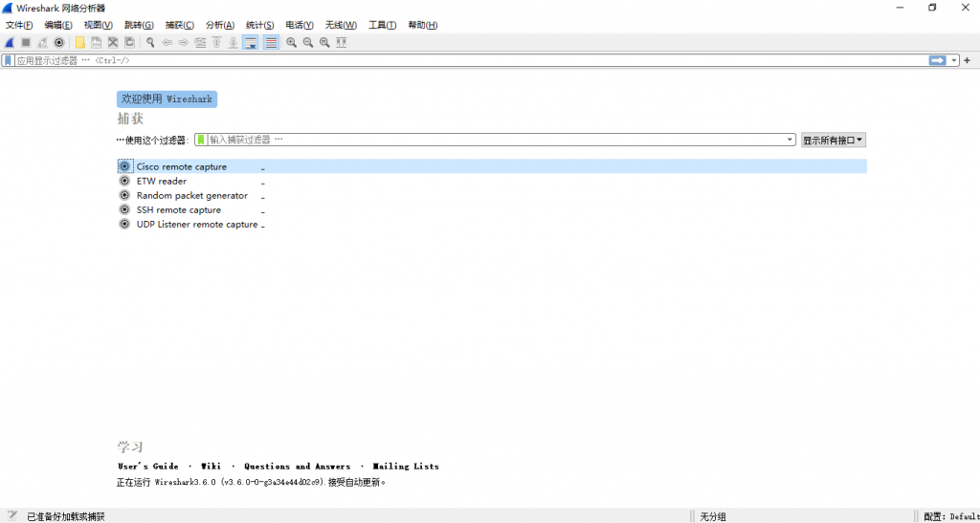Click the 已准备好加载或捕获 status message
980x523 pixels.
coord(66,516)
